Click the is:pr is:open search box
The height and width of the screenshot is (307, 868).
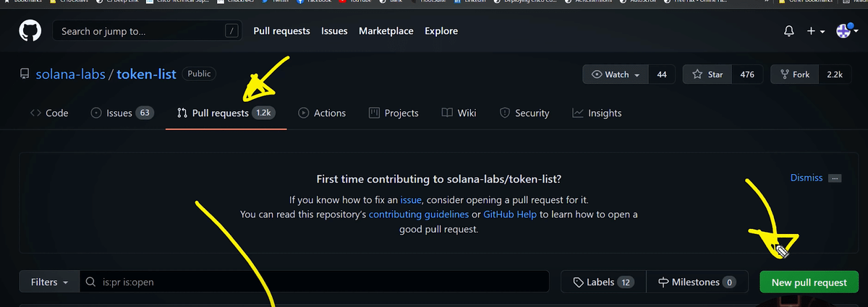click(x=313, y=282)
